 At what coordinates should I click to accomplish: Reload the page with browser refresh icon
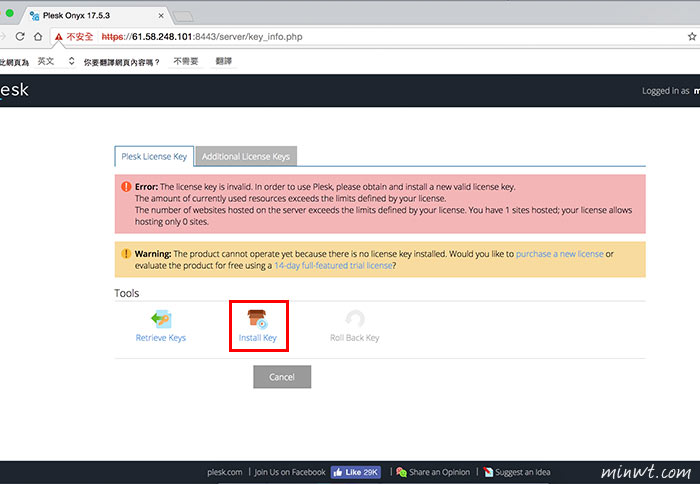tap(20, 37)
